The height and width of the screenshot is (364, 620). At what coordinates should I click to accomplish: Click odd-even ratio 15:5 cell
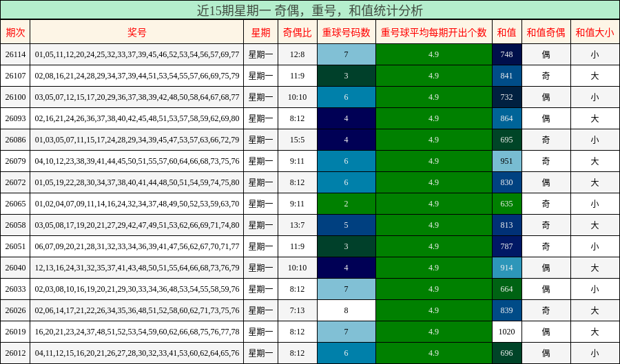[x=298, y=140]
